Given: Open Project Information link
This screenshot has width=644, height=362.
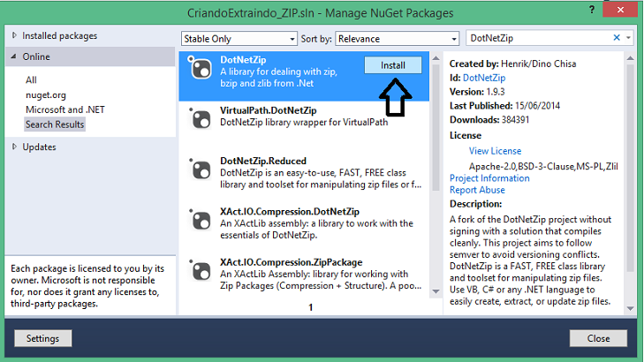Looking at the screenshot, I should [489, 178].
